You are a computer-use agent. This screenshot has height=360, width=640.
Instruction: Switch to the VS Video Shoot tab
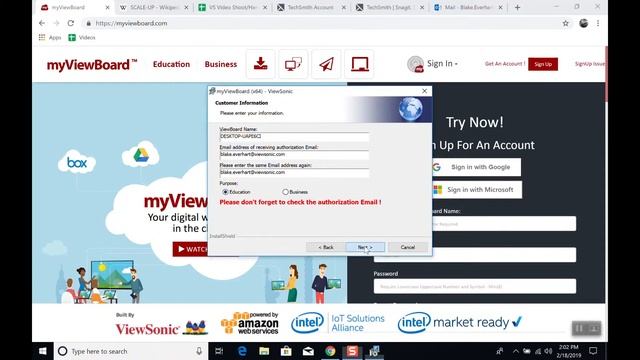coord(233,7)
